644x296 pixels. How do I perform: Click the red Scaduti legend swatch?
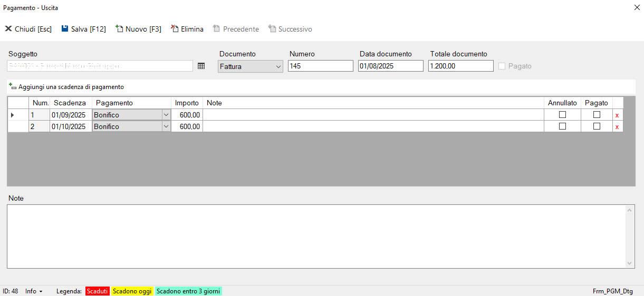(x=97, y=291)
